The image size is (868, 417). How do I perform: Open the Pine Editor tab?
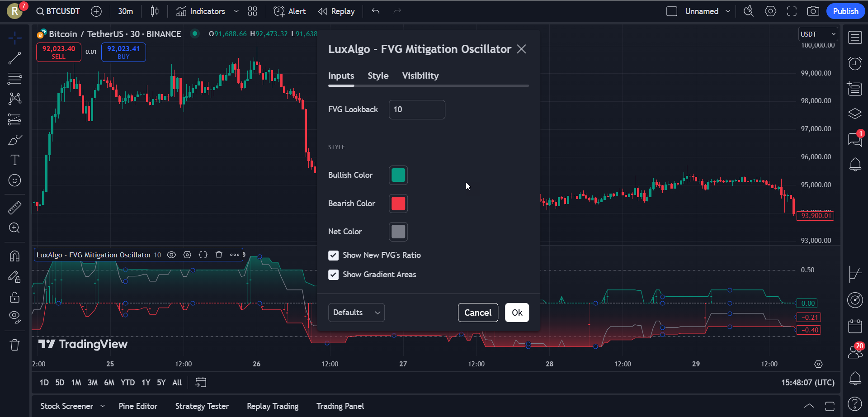[138, 406]
